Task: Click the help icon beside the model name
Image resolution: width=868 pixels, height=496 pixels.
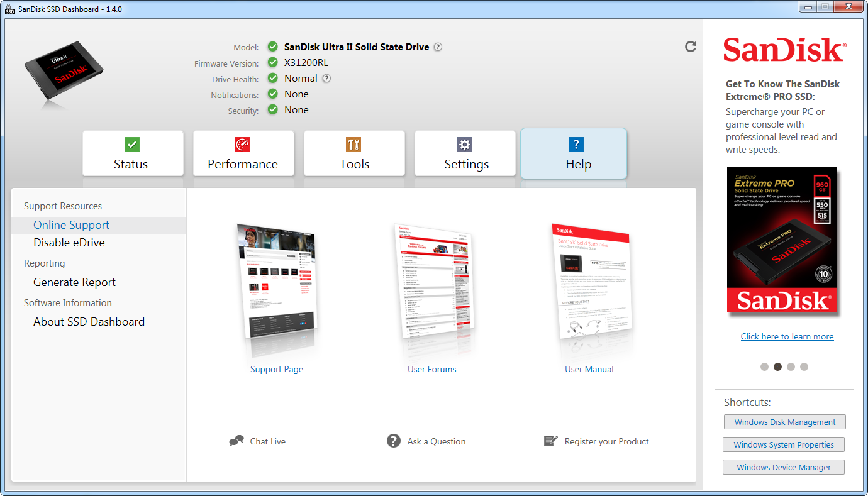Action: click(438, 47)
